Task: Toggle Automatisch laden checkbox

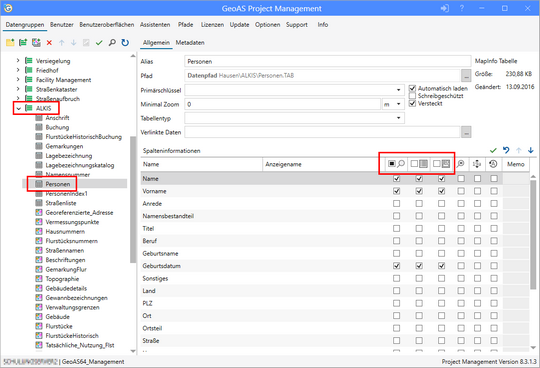Action: [412, 88]
